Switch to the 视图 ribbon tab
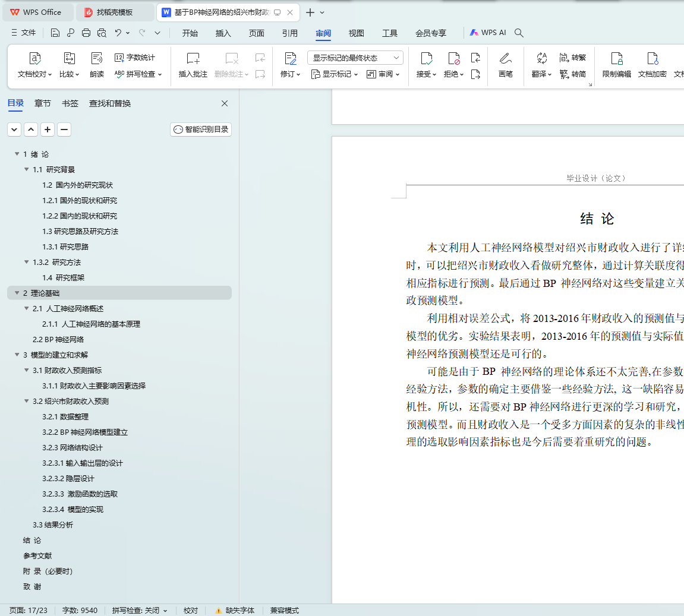Screen dimensions: 684x616 pos(356,33)
